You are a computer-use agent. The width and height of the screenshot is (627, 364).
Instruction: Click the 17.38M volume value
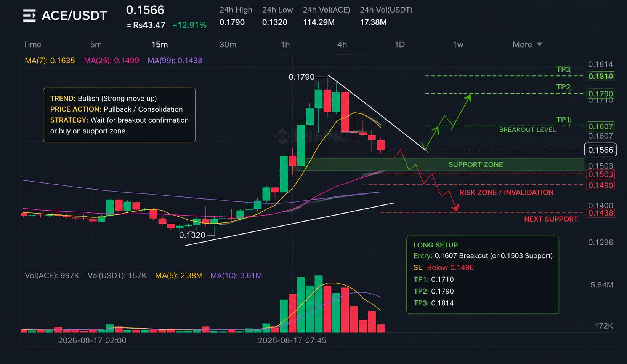point(374,22)
